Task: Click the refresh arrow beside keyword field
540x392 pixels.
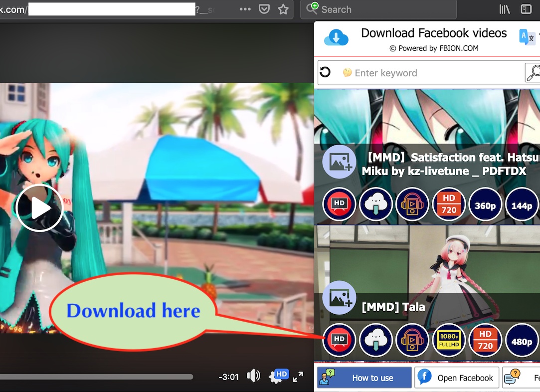Action: coord(325,72)
